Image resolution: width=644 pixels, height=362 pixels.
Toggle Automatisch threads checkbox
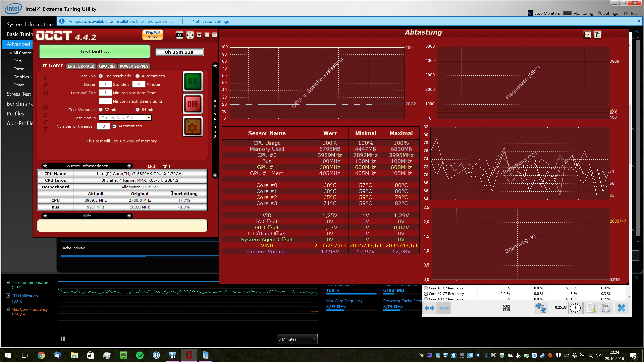pos(114,126)
